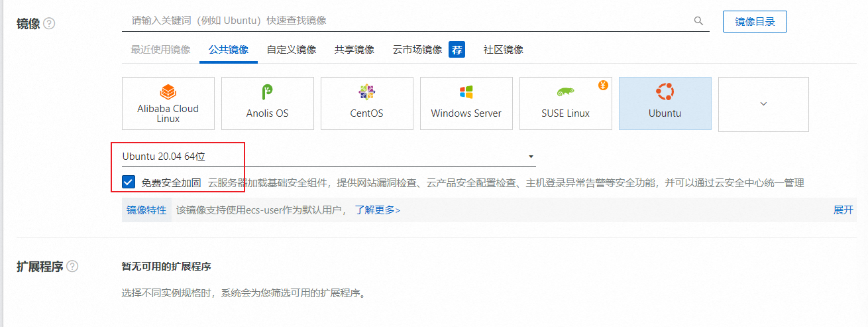Screen dimensions: 868x327
Task: Open the 云市场镜像 tab
Action: [417, 50]
